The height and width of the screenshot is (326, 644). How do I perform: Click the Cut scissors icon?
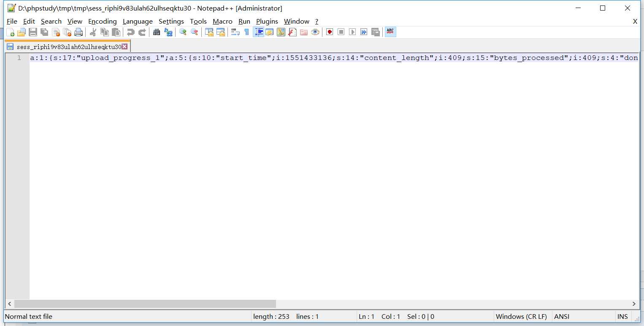tap(93, 32)
